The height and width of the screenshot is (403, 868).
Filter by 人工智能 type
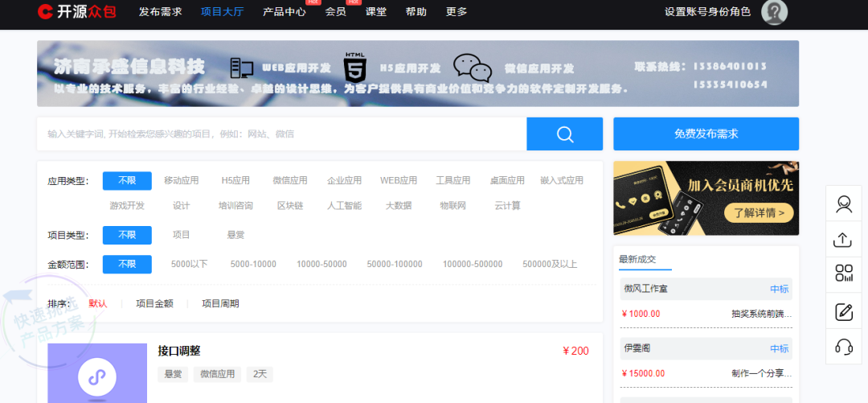(x=344, y=206)
